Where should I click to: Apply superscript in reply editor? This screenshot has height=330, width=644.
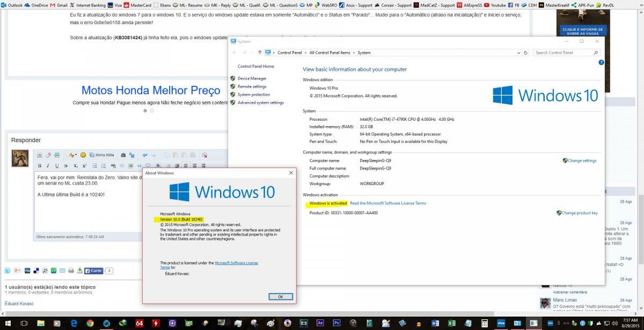pyautogui.click(x=84, y=166)
